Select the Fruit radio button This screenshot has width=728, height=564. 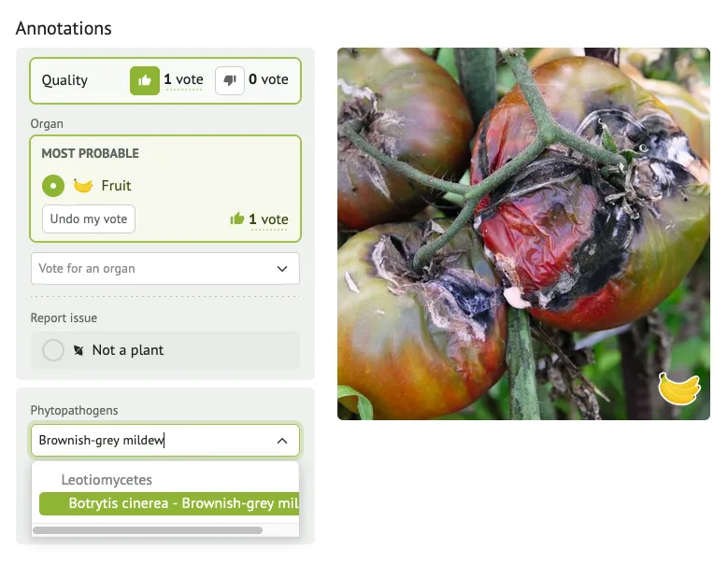pos(53,186)
